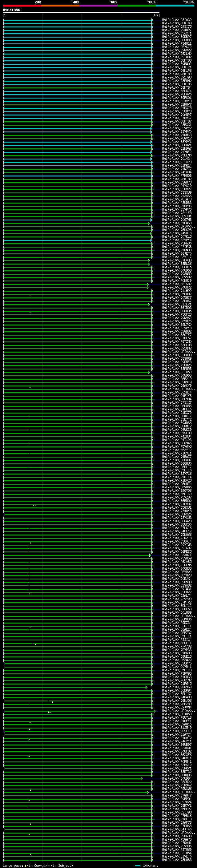Open hit UniRef100_A8IA39

coord(177,20)
